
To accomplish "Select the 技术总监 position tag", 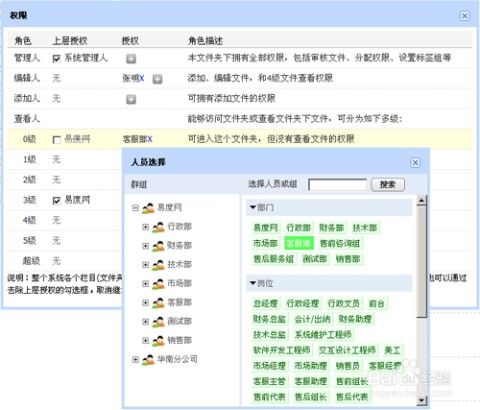I will [269, 335].
